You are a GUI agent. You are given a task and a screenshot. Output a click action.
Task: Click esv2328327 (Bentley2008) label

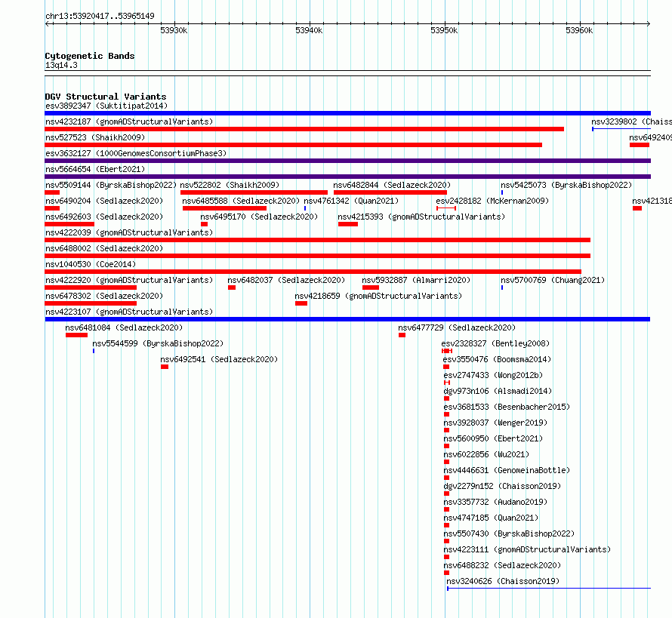click(x=495, y=343)
